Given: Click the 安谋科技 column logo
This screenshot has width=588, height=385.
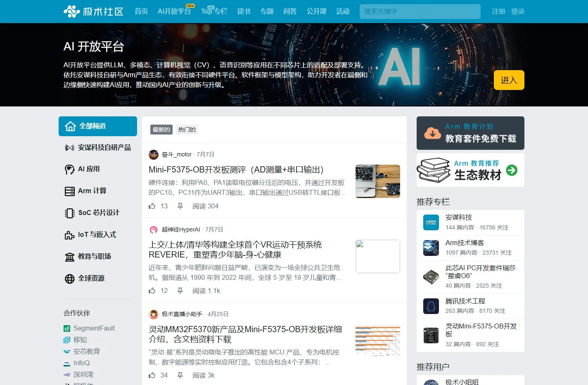Looking at the screenshot, I should (x=431, y=222).
